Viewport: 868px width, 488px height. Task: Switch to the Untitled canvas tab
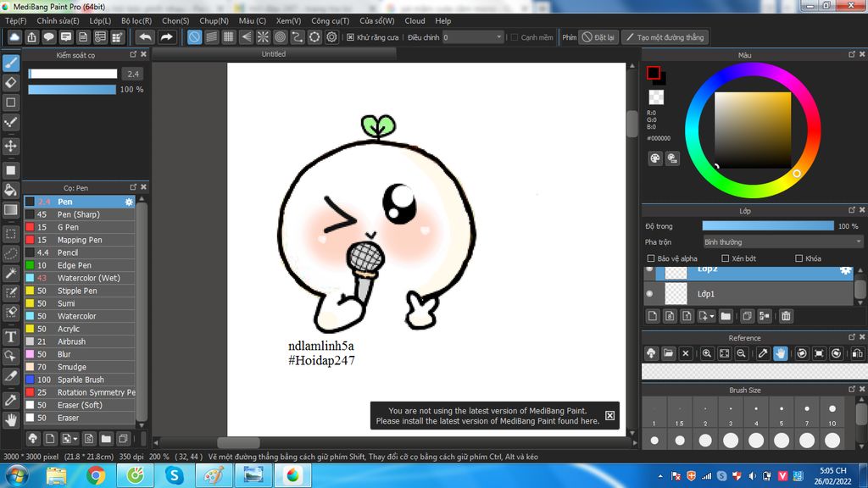click(x=274, y=53)
